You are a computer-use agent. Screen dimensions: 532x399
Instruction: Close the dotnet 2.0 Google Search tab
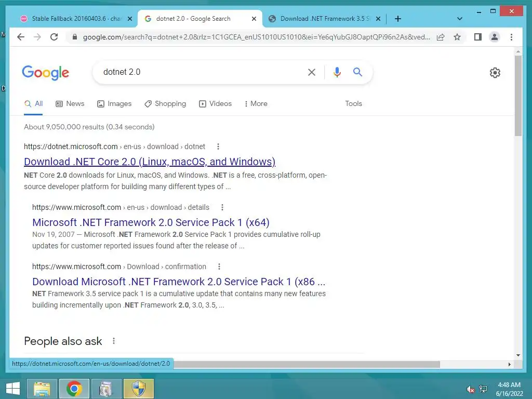pos(254,19)
